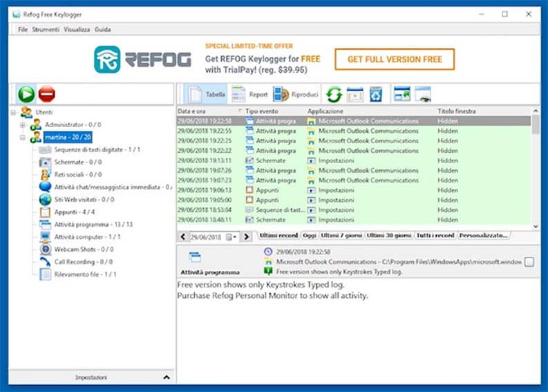Select Webcam Shots category
Screen dimensions: 548x392
coord(84,250)
